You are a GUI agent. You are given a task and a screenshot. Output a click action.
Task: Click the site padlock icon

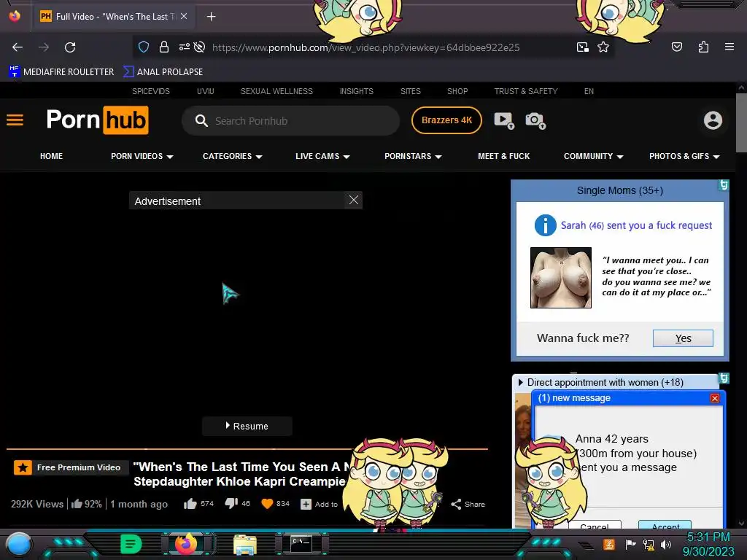164,47
